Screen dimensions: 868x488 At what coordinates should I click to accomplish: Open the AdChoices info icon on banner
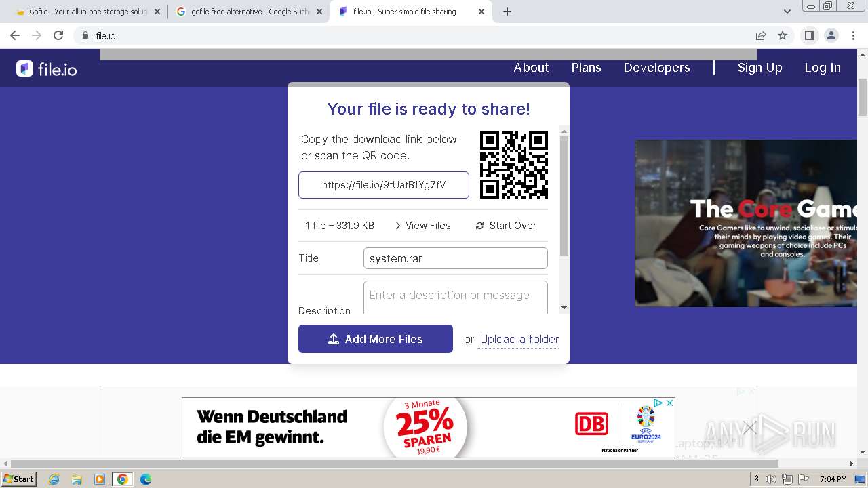(658, 403)
